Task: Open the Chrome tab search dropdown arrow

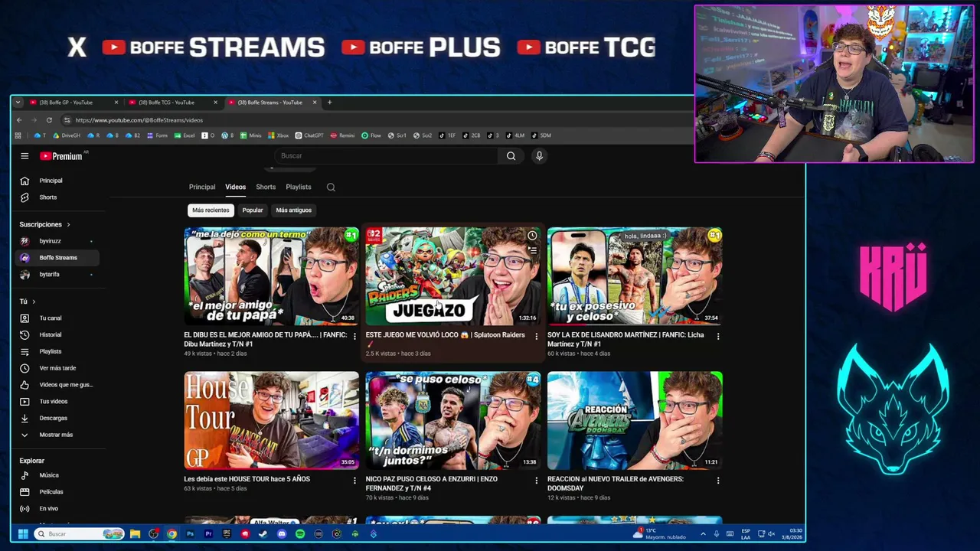Action: pos(18,103)
